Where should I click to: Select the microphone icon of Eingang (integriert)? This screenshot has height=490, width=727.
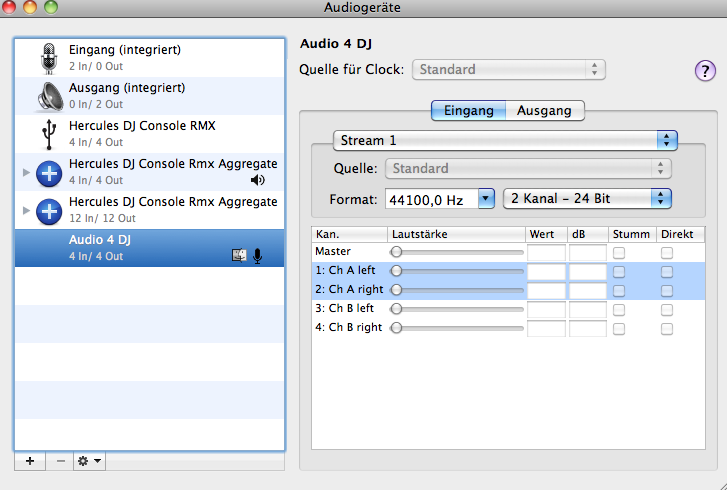tap(49, 58)
